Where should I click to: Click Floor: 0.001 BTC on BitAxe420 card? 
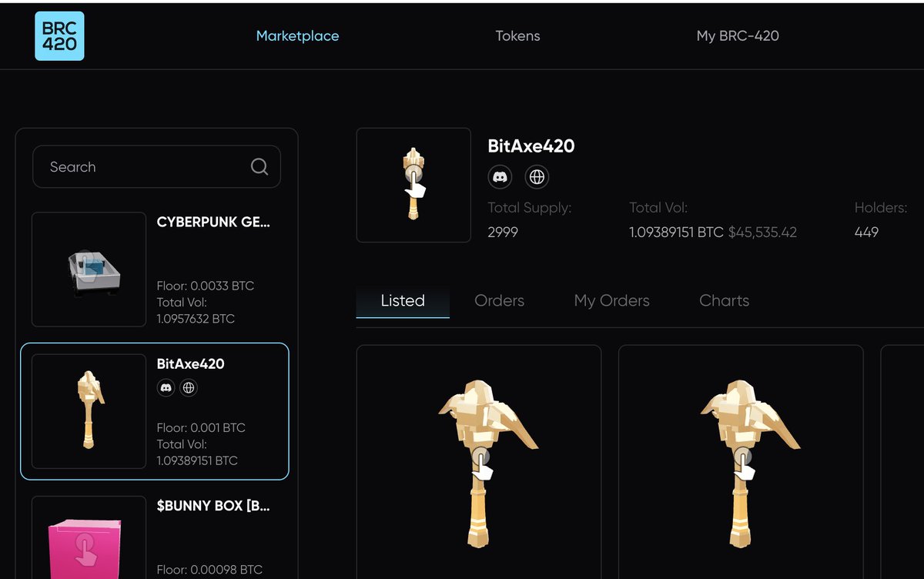[201, 427]
